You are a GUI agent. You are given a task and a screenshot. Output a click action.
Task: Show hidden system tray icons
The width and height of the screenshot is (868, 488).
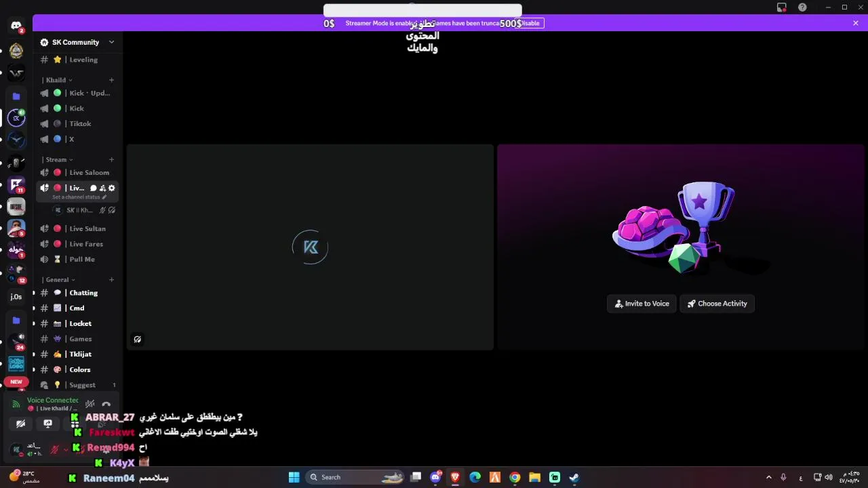[x=768, y=477]
